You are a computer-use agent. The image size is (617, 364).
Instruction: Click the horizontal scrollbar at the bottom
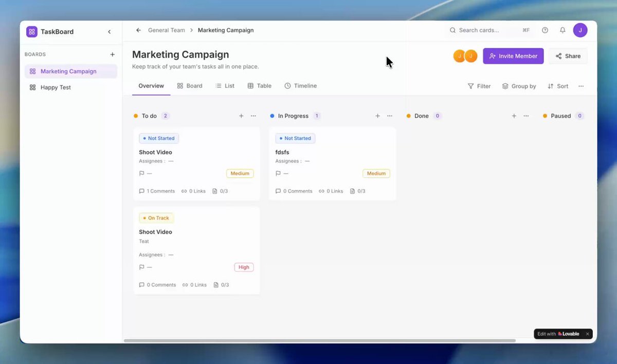[319, 340]
